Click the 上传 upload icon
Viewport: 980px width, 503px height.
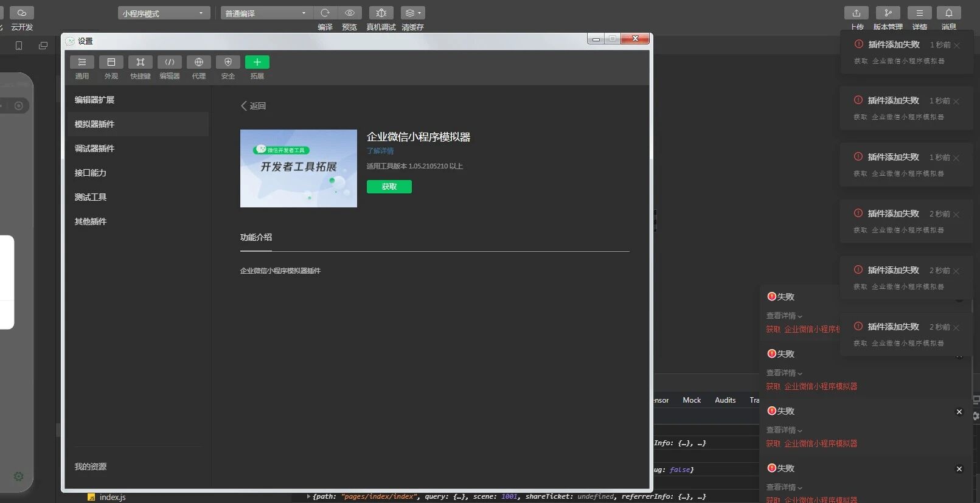click(857, 13)
